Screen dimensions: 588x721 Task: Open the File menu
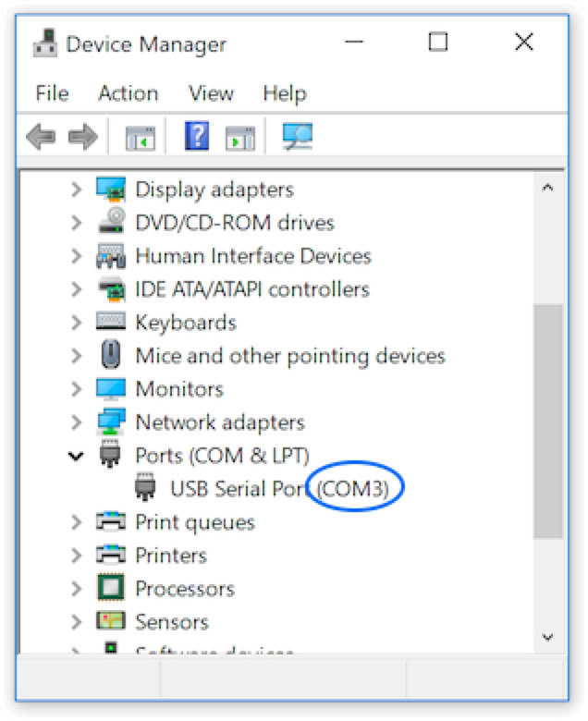click(52, 93)
